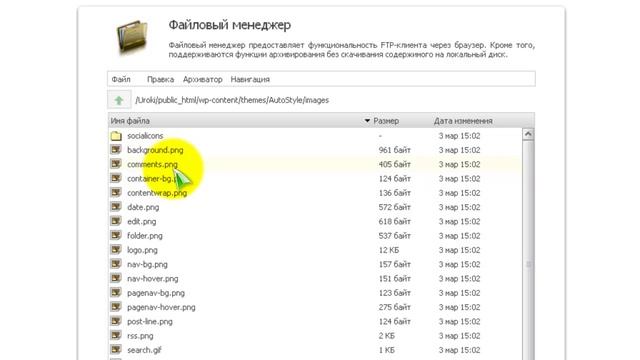Click the 572 байт size value
This screenshot has width=640, height=360.
point(394,207)
